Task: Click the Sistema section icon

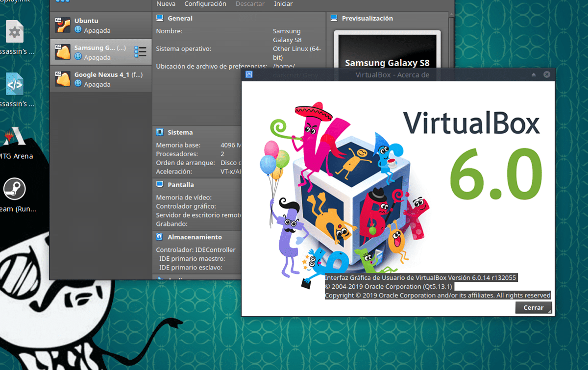Action: click(159, 132)
